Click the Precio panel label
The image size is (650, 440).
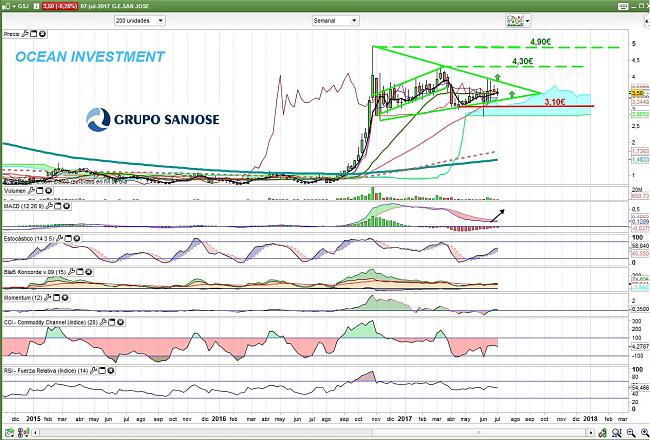[x=11, y=34]
